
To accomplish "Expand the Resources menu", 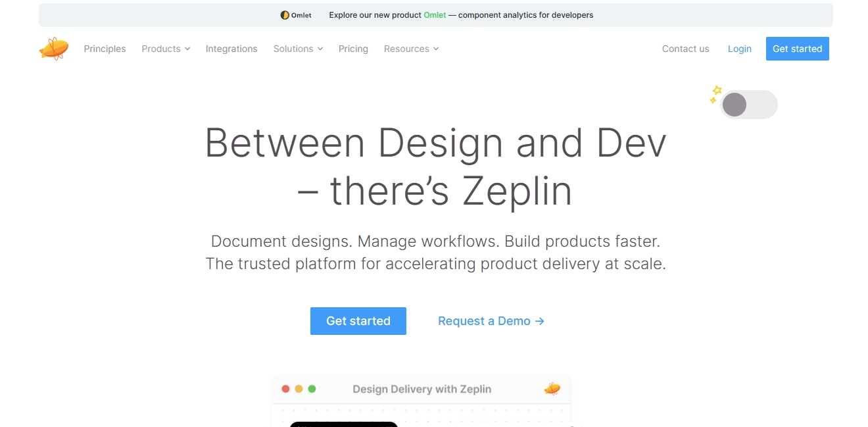I will (411, 49).
